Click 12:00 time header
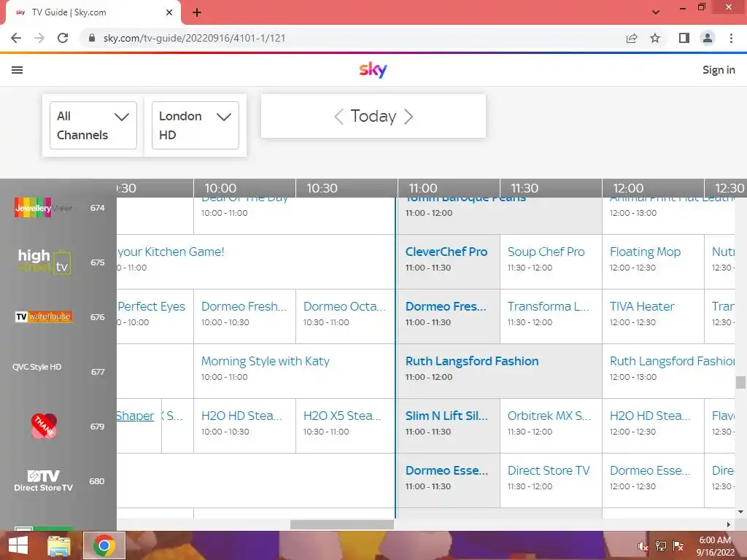Screen dimensions: 747x560 point(628,188)
